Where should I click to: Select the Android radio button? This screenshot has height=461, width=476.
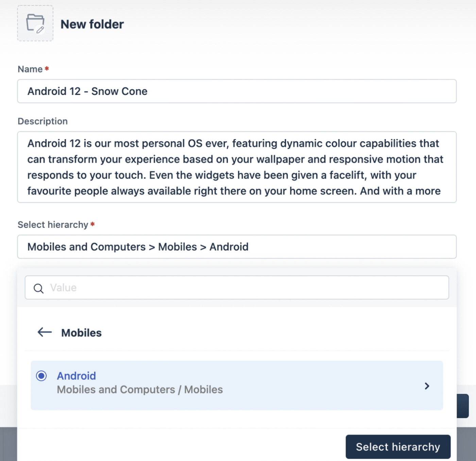coord(41,376)
